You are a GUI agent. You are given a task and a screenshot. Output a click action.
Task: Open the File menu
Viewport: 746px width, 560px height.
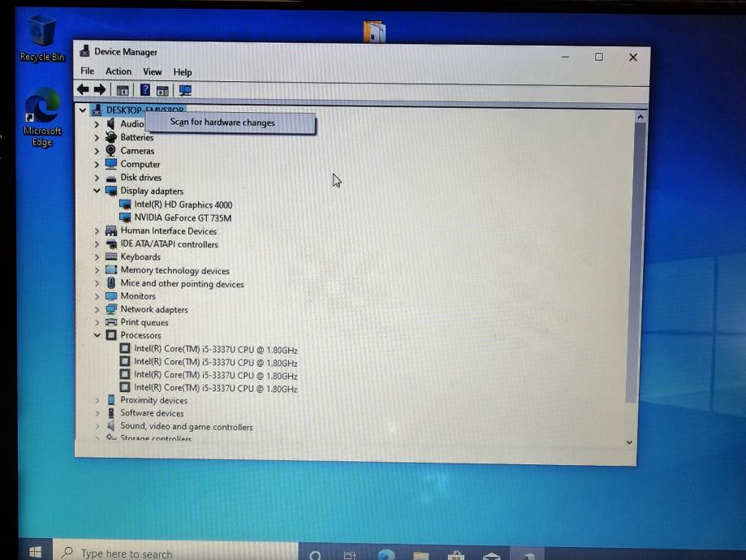[x=87, y=71]
